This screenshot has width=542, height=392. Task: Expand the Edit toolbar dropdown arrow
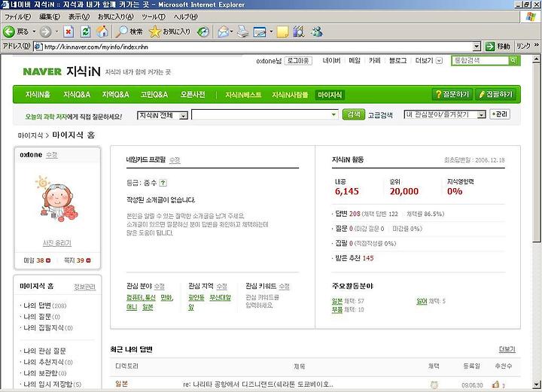[271, 32]
